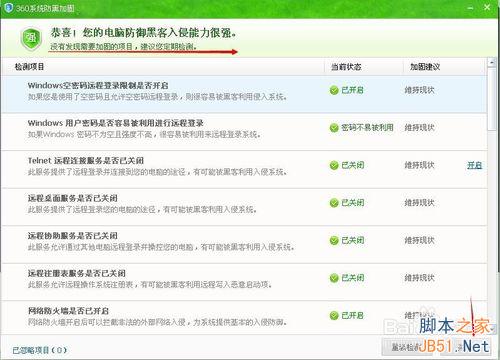Select row 远程注册表服务是否已关闭
Image resolution: width=500 pixels, height=360 pixels.
pyautogui.click(x=244, y=282)
